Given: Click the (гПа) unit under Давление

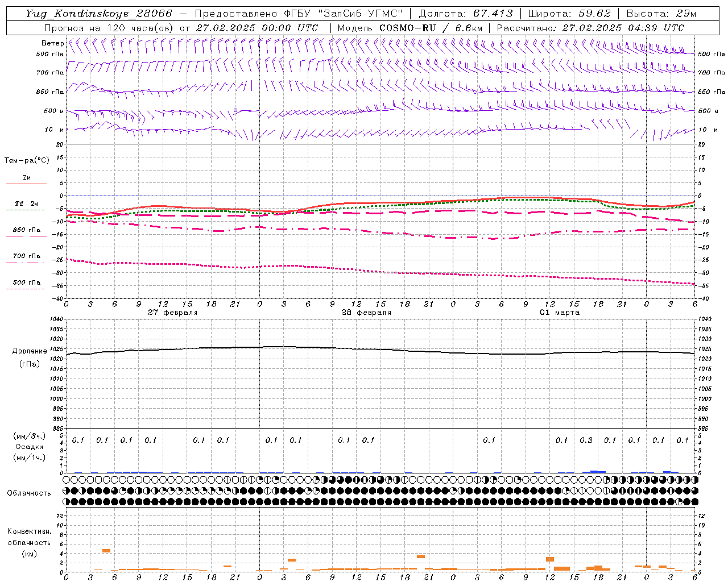Looking at the screenshot, I should click(28, 364).
